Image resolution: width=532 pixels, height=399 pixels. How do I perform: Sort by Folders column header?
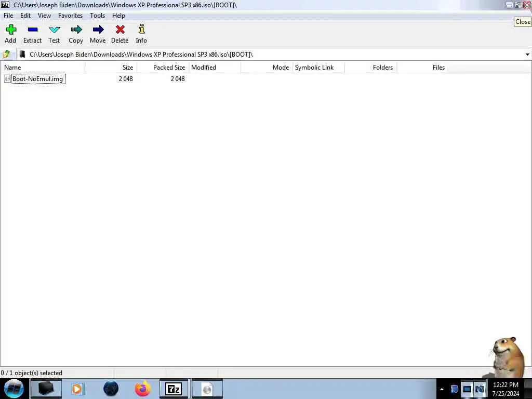pos(370,68)
